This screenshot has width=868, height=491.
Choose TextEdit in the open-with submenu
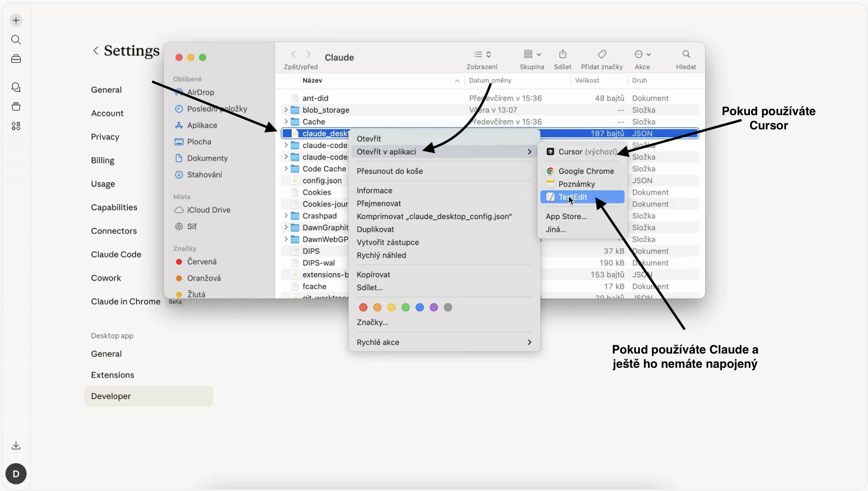(573, 197)
